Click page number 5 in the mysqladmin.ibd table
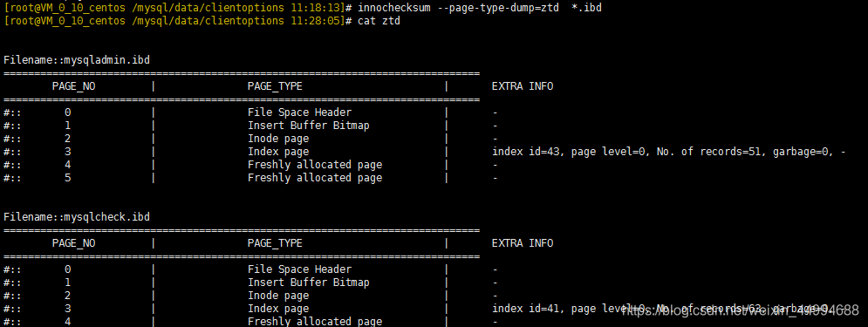The width and height of the screenshot is (868, 327). (67, 178)
